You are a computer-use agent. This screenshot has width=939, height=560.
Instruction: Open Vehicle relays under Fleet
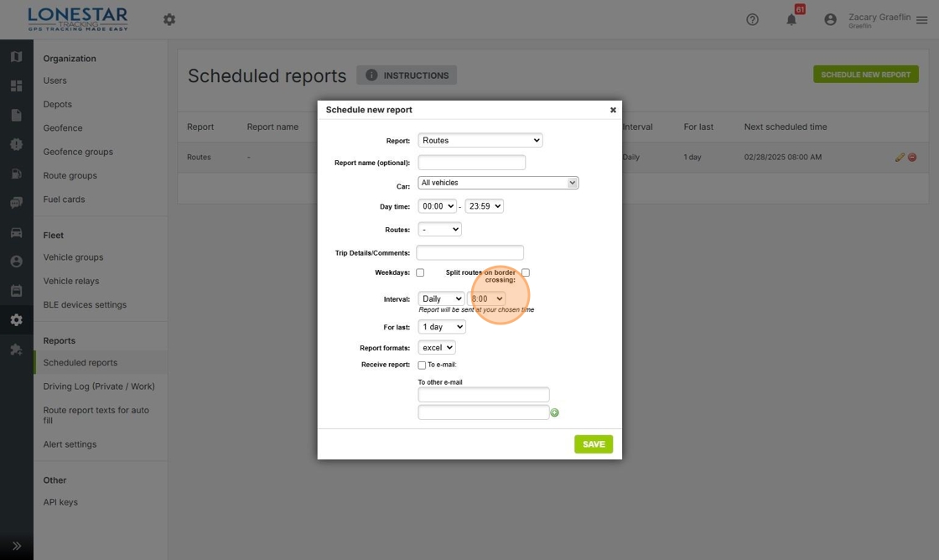(71, 281)
